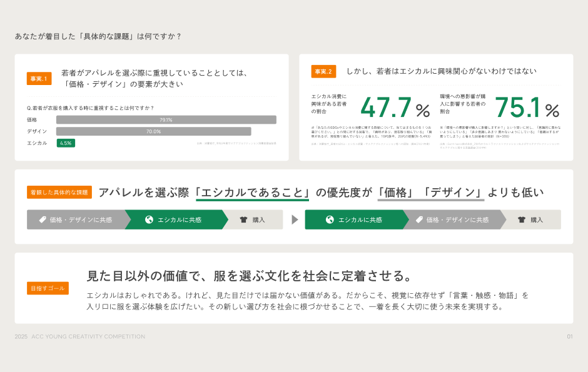
Task: Click the goal body paragraph starting 'エシカルはおしゃれである'
Action: (308, 301)
